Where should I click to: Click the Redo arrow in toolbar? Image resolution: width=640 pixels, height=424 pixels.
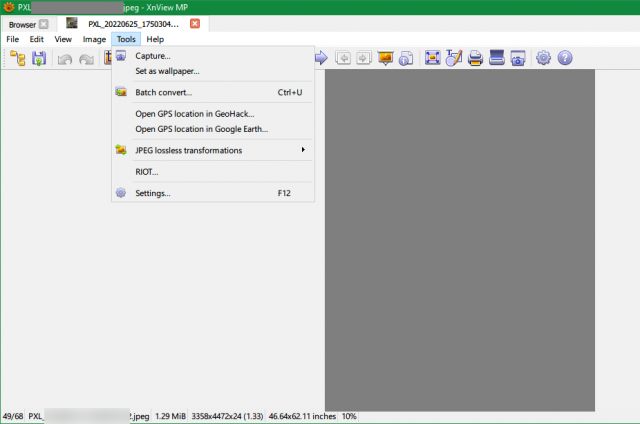86,59
